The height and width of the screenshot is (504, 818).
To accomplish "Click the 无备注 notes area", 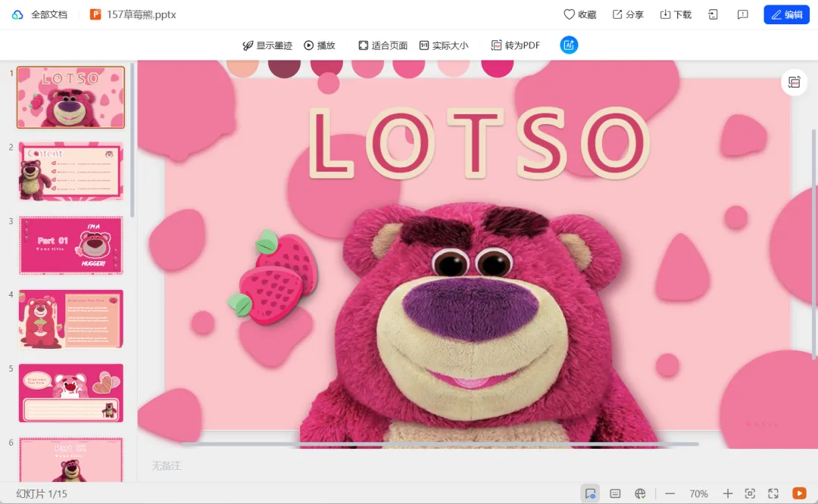I will tap(167, 466).
